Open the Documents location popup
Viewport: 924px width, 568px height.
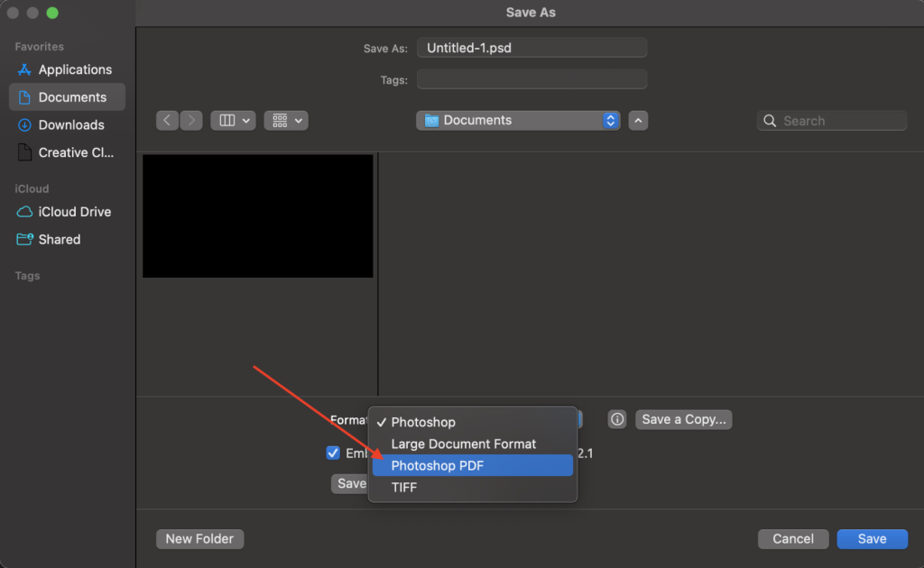[518, 121]
